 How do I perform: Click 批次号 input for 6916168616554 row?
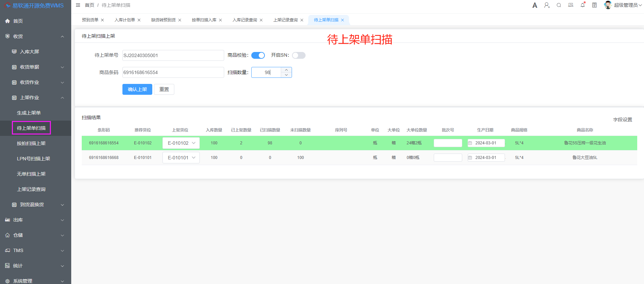pos(448,143)
